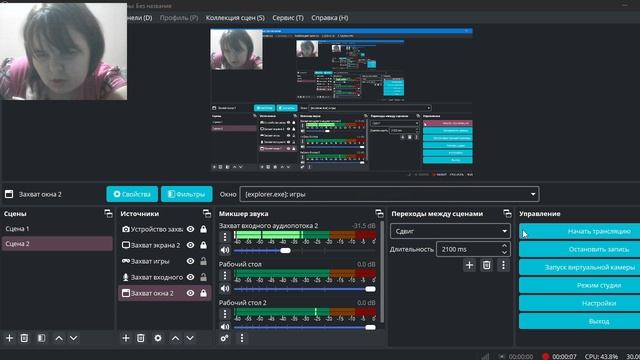Add a new scene with plus icon
The height and width of the screenshot is (360, 640).
(x=9, y=338)
